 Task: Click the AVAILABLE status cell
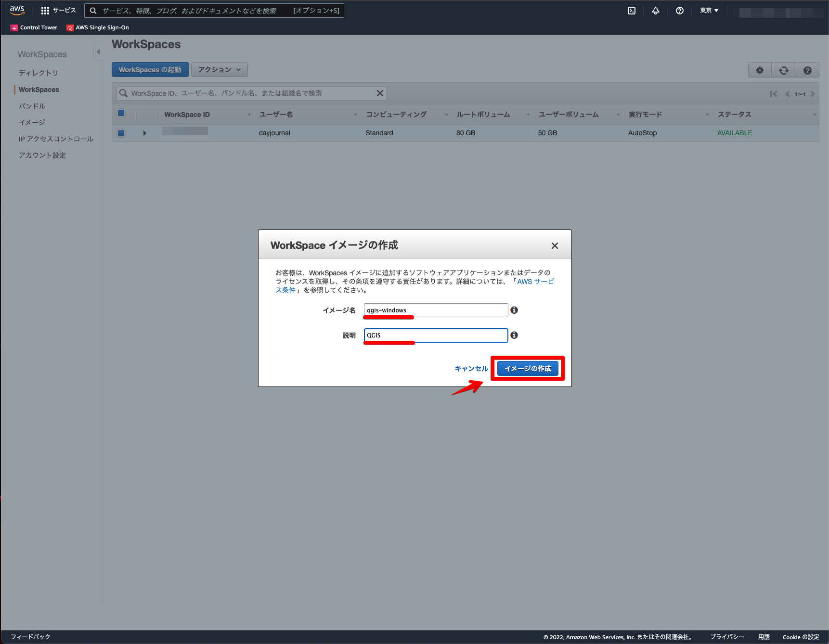pos(735,133)
